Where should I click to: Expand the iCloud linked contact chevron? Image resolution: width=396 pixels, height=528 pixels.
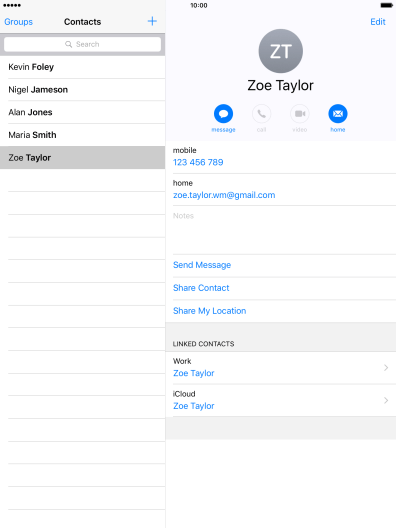pos(386,400)
